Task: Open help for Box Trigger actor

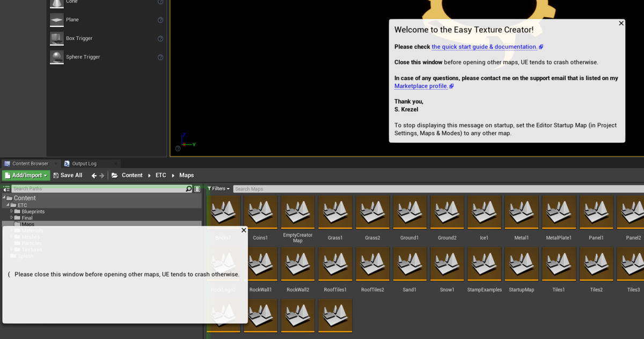Action: (x=160, y=39)
